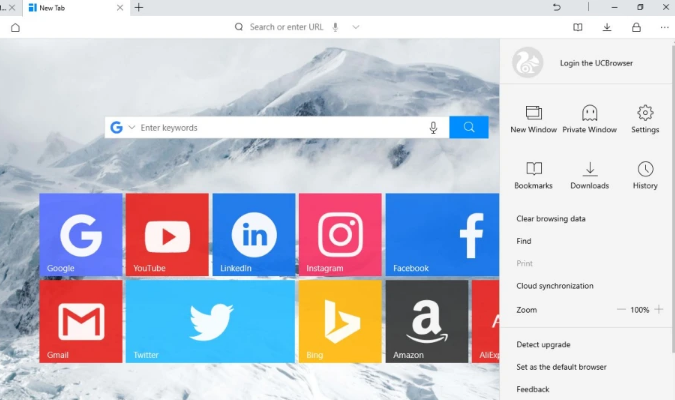Viewport: 675px width, 400px height.
Task: Open Settings gear in menu
Action: coord(645,120)
